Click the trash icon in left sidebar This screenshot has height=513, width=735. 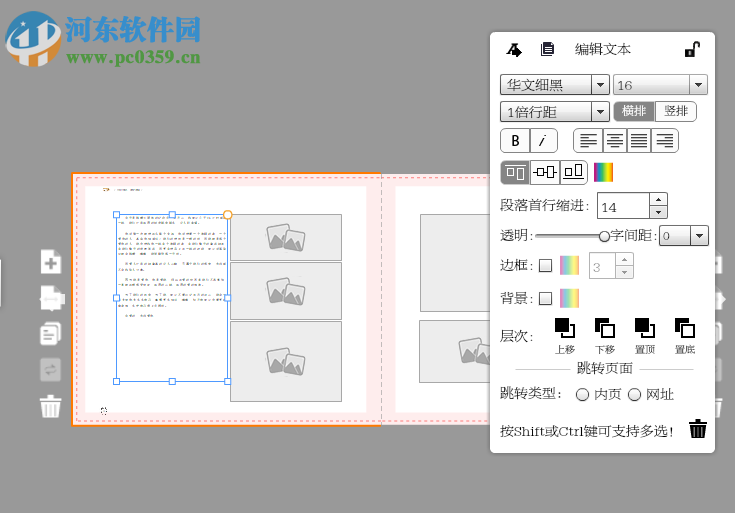coord(51,406)
